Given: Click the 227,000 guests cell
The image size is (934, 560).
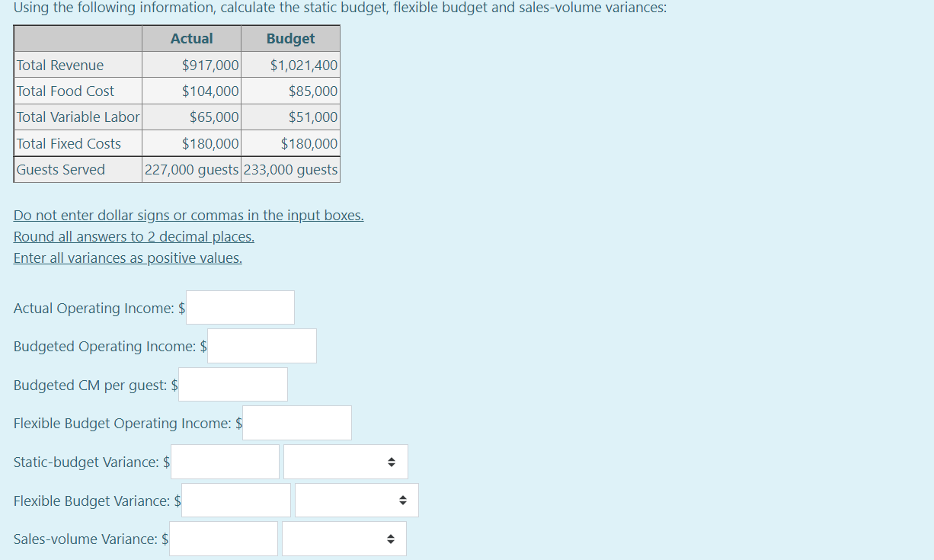Looking at the screenshot, I should 191,169.
